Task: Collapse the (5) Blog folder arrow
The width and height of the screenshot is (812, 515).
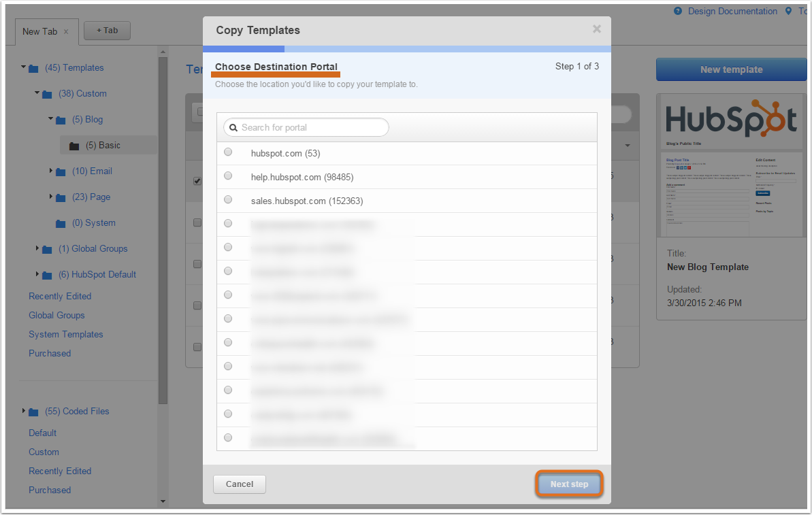Action: click(51, 118)
